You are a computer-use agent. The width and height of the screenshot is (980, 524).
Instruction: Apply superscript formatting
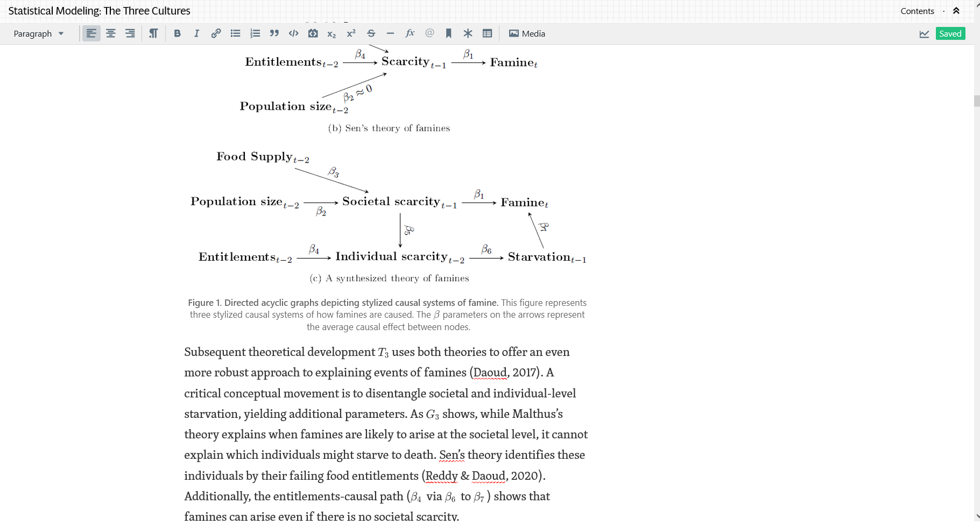point(351,33)
